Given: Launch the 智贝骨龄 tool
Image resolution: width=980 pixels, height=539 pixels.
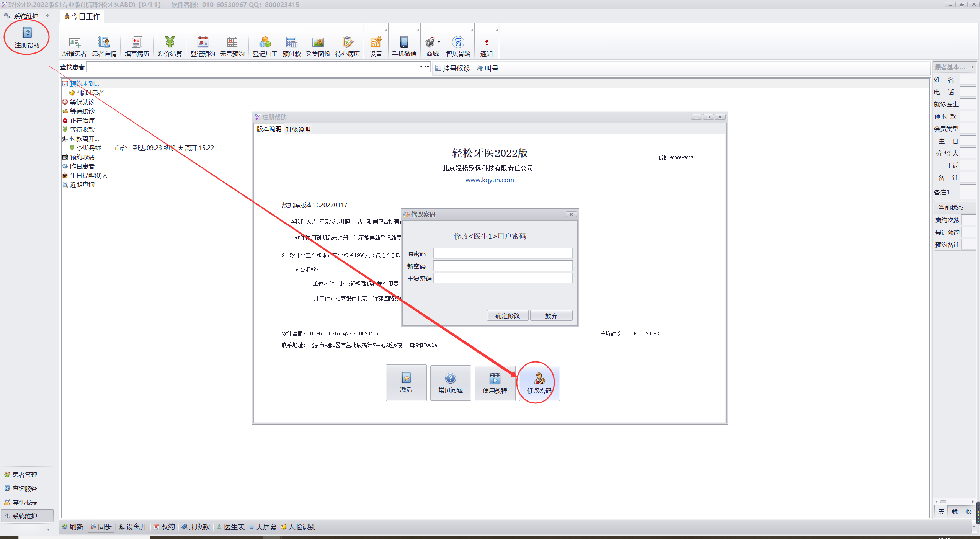Looking at the screenshot, I should pyautogui.click(x=458, y=46).
